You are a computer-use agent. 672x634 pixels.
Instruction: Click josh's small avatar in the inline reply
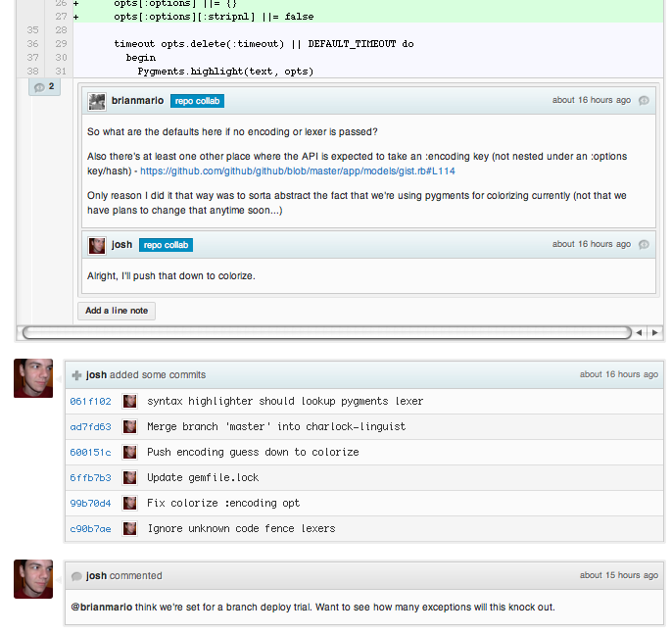click(x=97, y=245)
